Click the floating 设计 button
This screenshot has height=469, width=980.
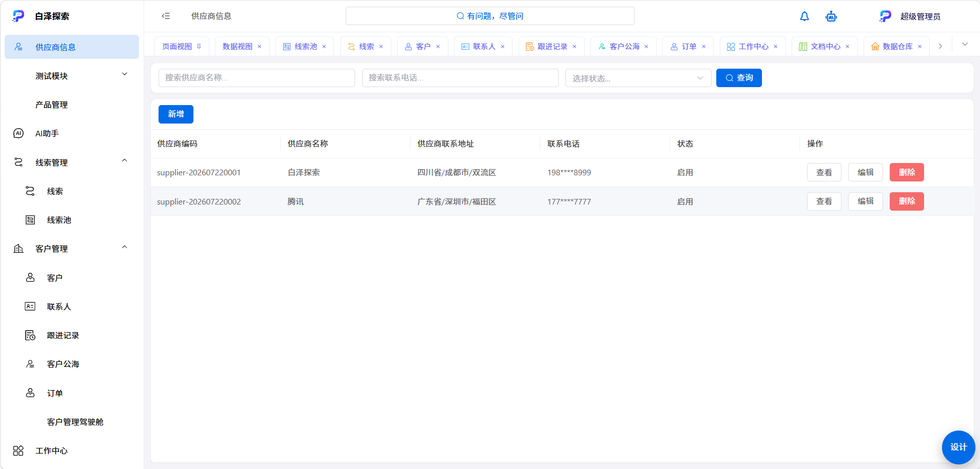click(958, 447)
